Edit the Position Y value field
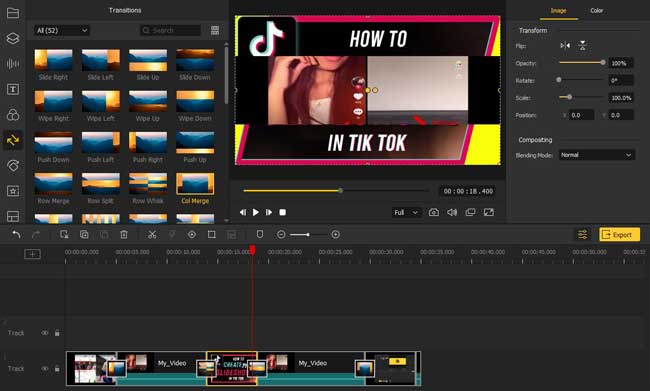 (621, 115)
